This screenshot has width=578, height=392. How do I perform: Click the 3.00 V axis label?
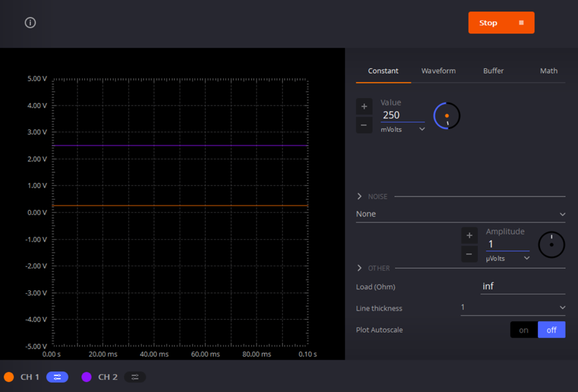(x=37, y=132)
